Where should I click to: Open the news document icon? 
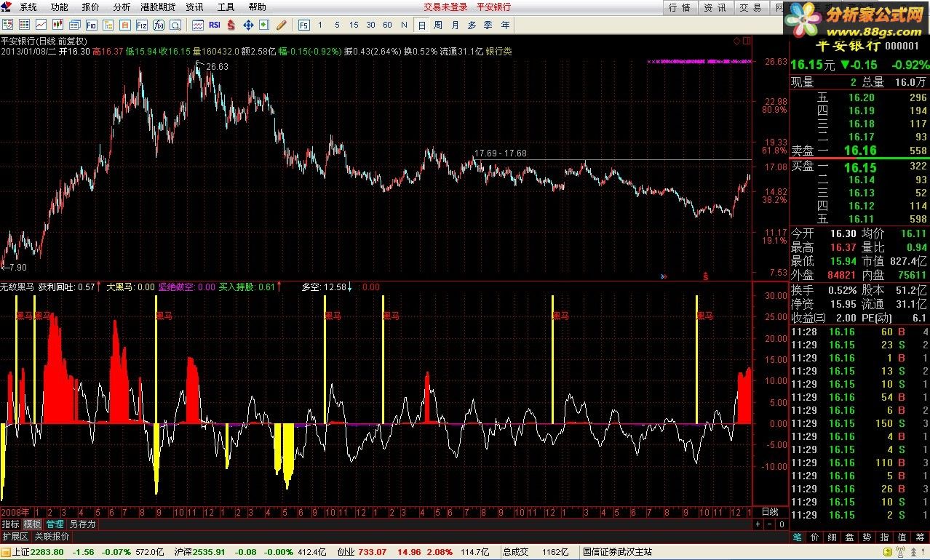[x=75, y=25]
